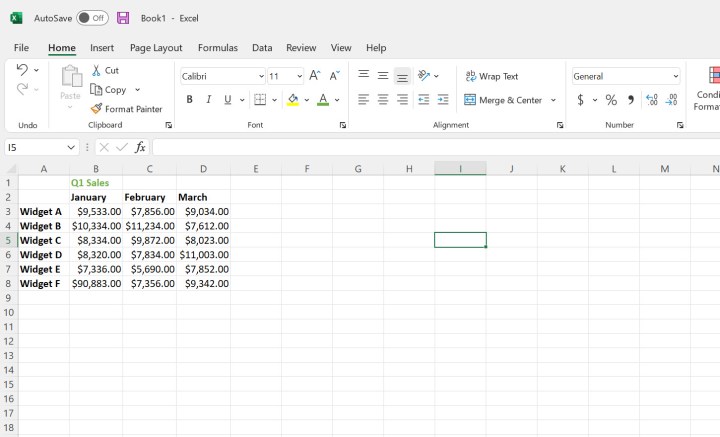Apply center horizontal alignment
The width and height of the screenshot is (720, 437).
383,100
